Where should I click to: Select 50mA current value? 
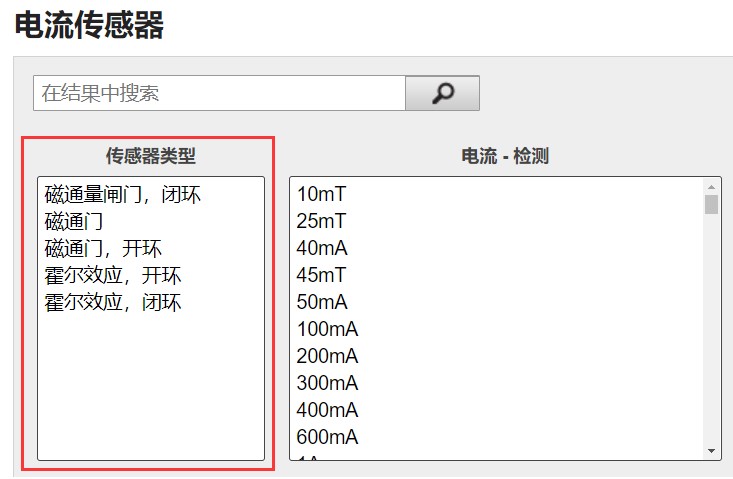[322, 302]
